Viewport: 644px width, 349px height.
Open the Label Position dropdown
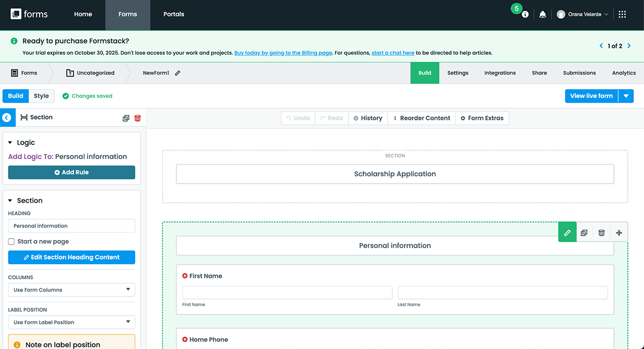(71, 322)
